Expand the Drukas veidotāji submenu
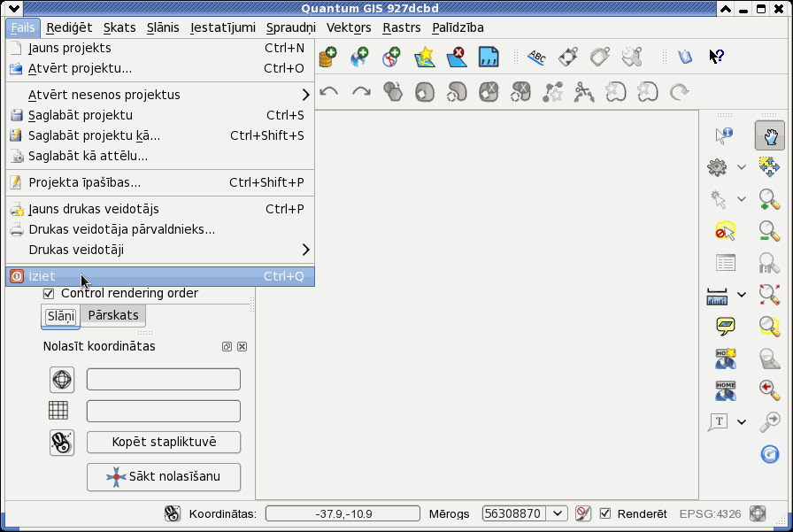The width and height of the screenshot is (793, 532). pyautogui.click(x=160, y=250)
